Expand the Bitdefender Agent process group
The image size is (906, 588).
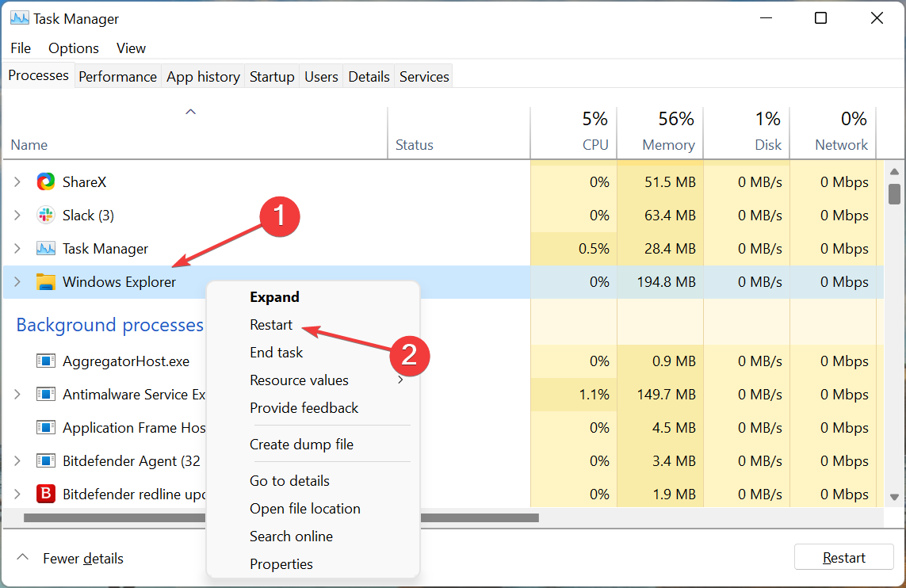[x=17, y=461]
